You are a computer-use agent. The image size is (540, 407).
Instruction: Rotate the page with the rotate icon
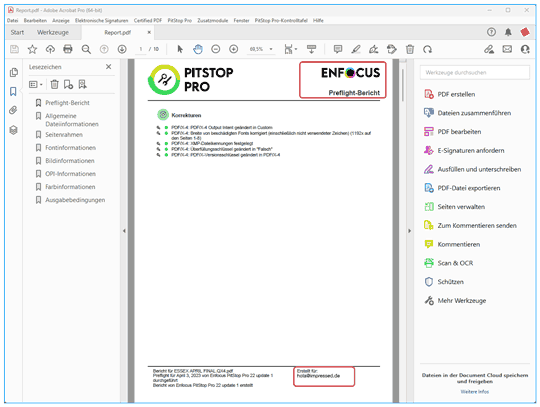(x=427, y=49)
